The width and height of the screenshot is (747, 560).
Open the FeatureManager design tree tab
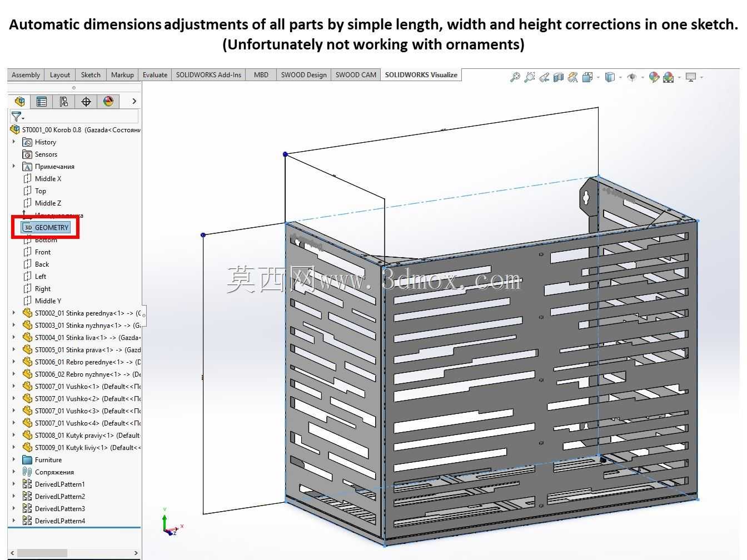19,101
